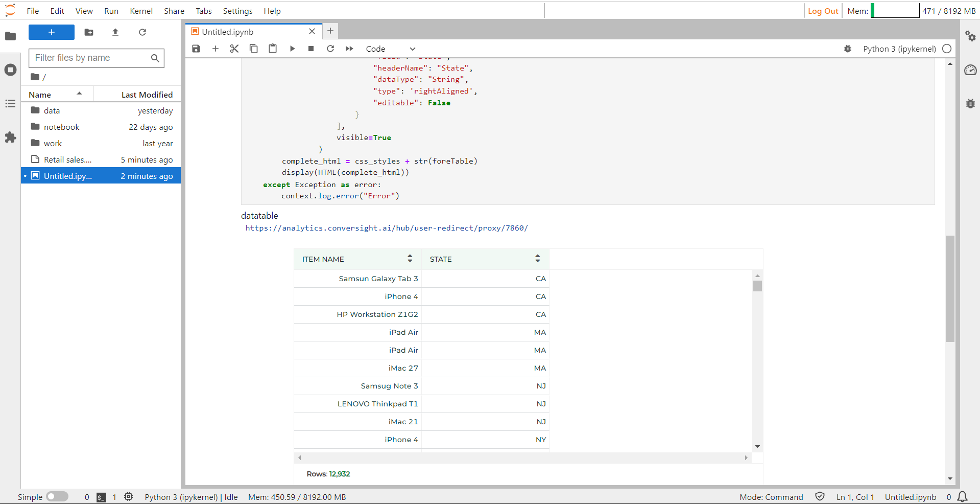Click the datatable scroll down arrow
The width and height of the screenshot is (980, 504).
coord(757,447)
